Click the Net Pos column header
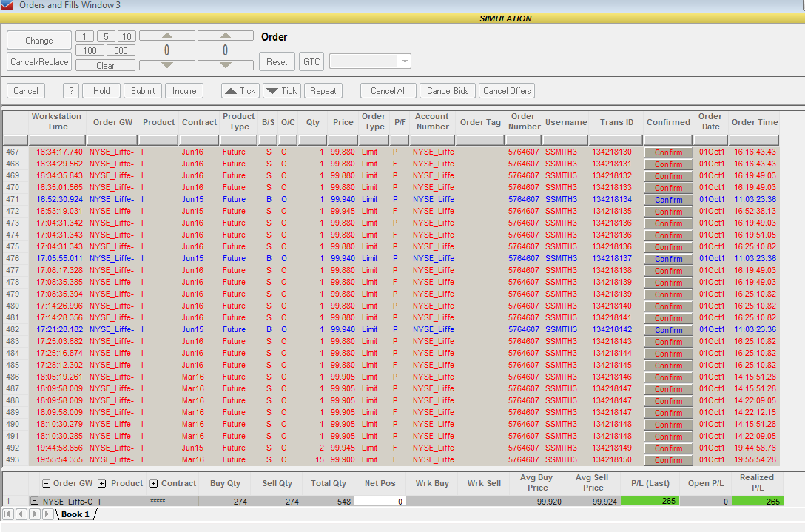The width and height of the screenshot is (805, 532). [380, 483]
